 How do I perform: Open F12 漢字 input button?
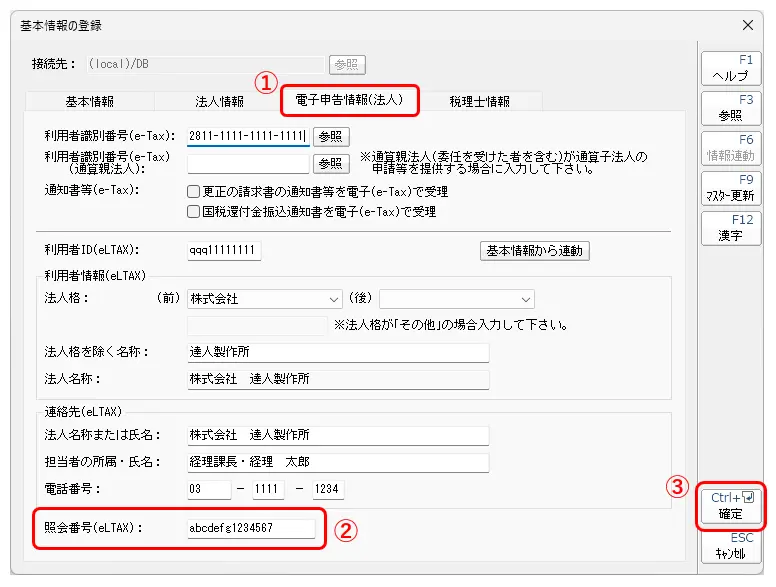729,228
